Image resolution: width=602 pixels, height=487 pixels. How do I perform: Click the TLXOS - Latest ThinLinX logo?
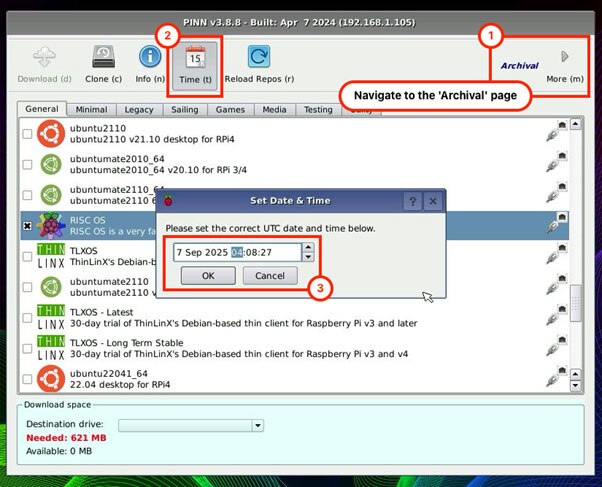(51, 317)
